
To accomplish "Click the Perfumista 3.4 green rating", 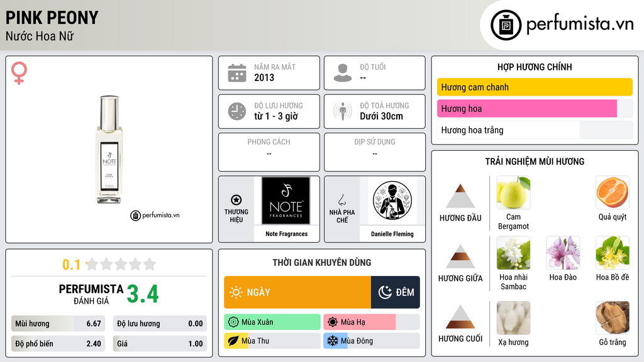I will 143,294.
